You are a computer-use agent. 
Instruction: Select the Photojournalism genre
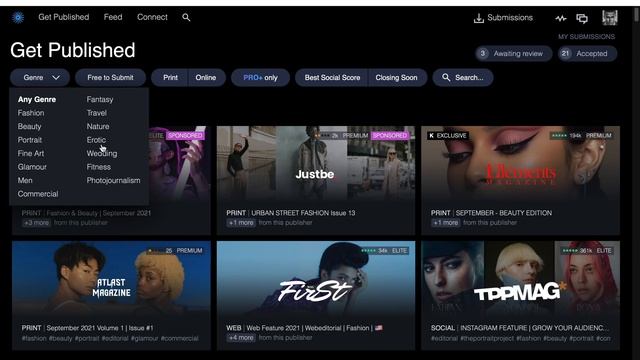point(113,180)
